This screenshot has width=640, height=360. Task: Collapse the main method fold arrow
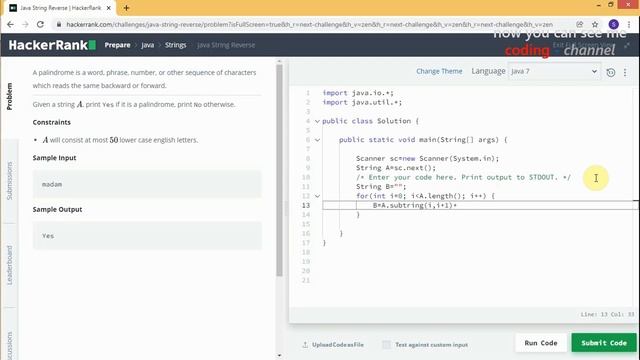click(317, 140)
